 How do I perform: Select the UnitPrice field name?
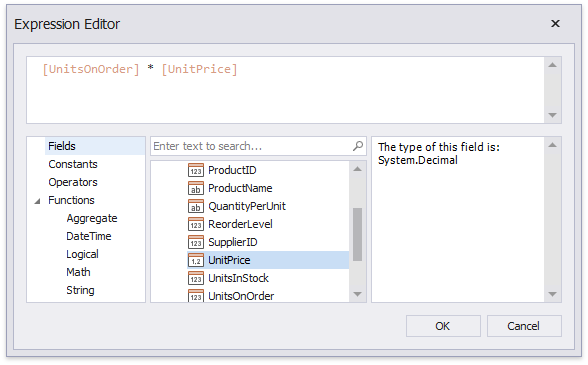[229, 260]
